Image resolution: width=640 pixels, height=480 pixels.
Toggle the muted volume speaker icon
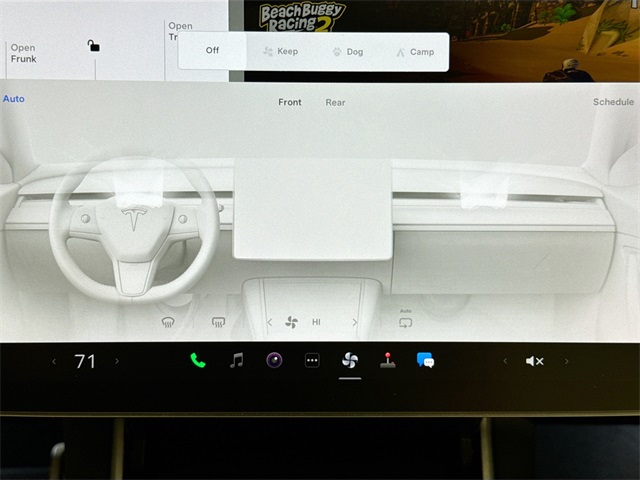(x=535, y=361)
